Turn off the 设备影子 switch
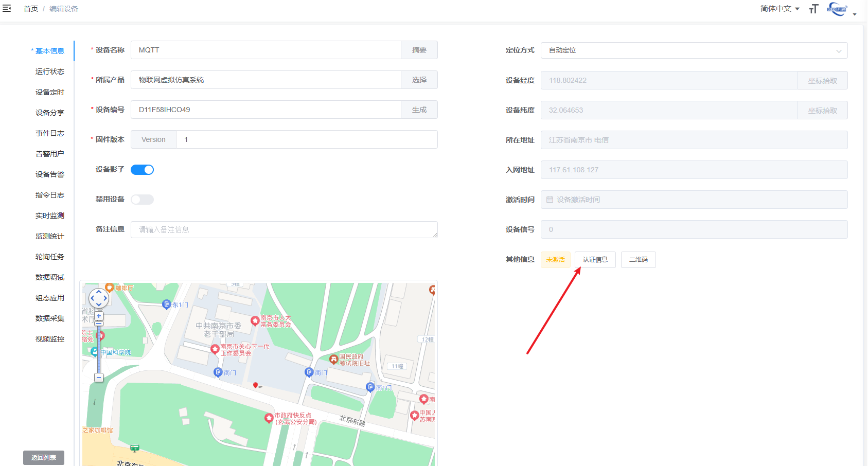 point(142,170)
